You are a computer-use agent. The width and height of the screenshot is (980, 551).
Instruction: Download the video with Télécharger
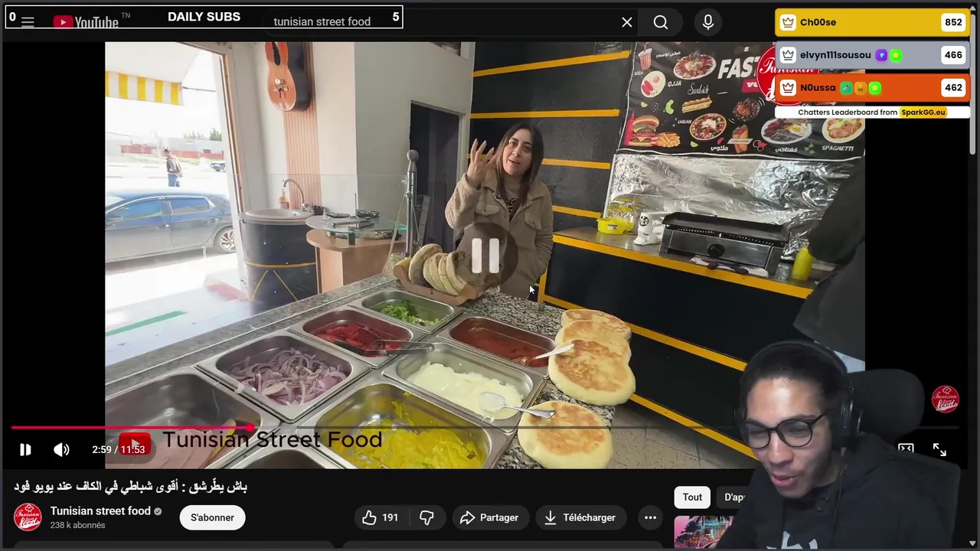pos(580,517)
